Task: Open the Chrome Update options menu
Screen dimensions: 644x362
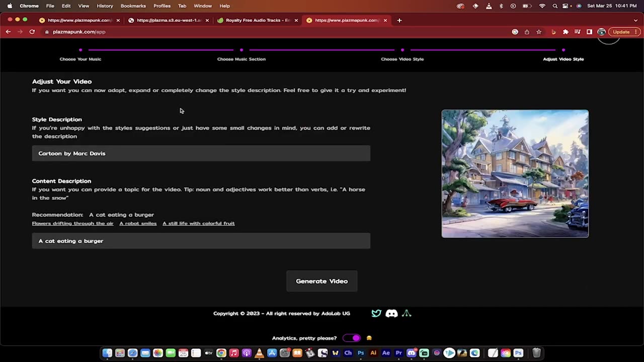Action: (x=636, y=32)
